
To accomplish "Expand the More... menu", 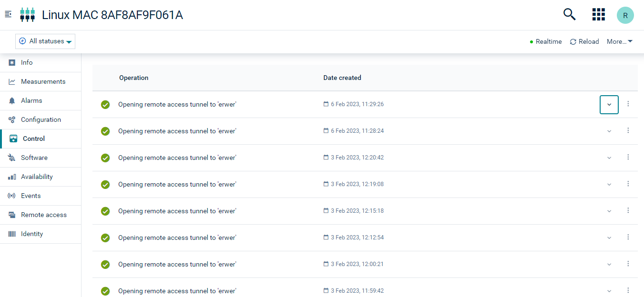I will pos(619,41).
